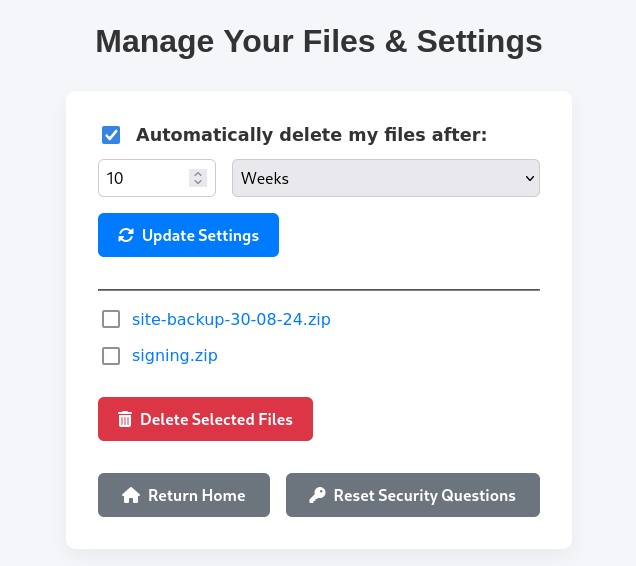Click the trash can icon
636x566 pixels.
click(x=125, y=419)
